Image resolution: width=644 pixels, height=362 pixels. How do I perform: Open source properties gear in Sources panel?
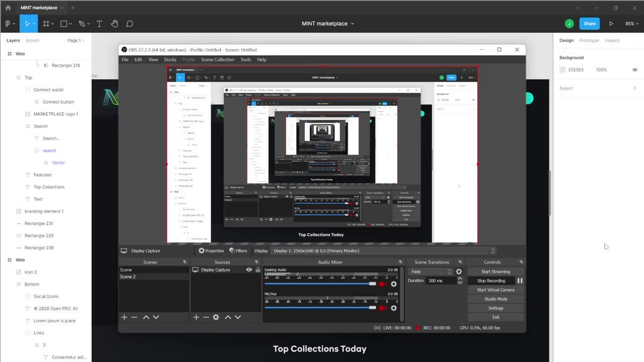point(216,317)
